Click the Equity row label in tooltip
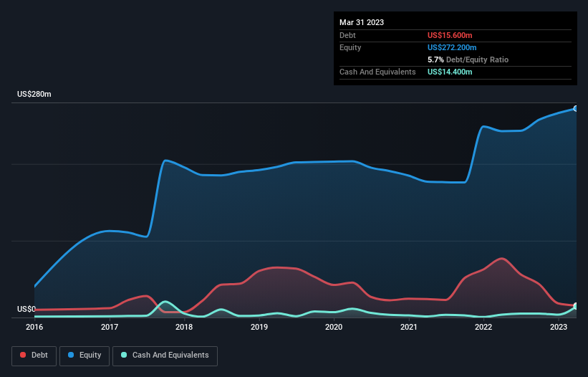 pos(350,47)
